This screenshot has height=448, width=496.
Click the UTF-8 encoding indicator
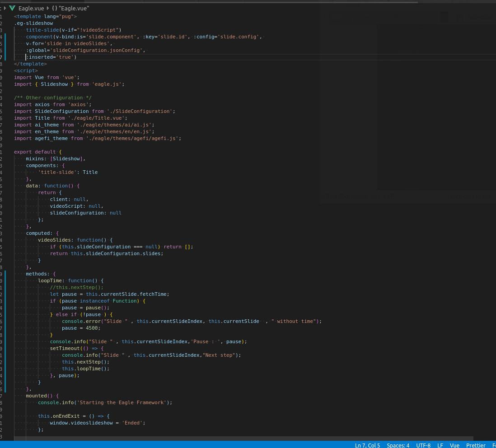423,445
